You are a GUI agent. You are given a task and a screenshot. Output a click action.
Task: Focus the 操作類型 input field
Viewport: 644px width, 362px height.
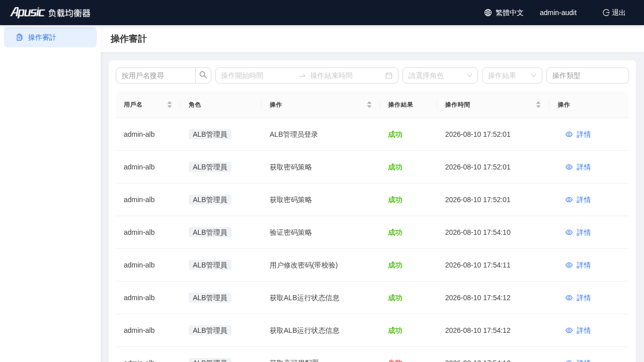588,75
